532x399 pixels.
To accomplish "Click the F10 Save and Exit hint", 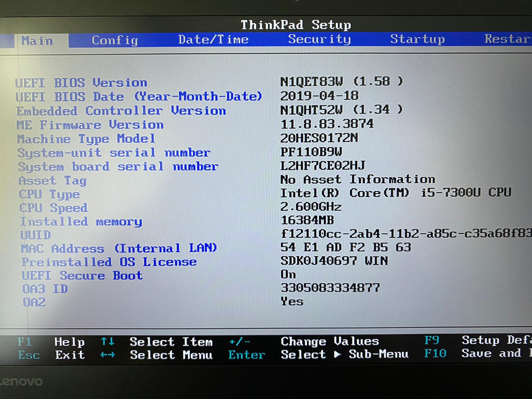I will pos(478,353).
